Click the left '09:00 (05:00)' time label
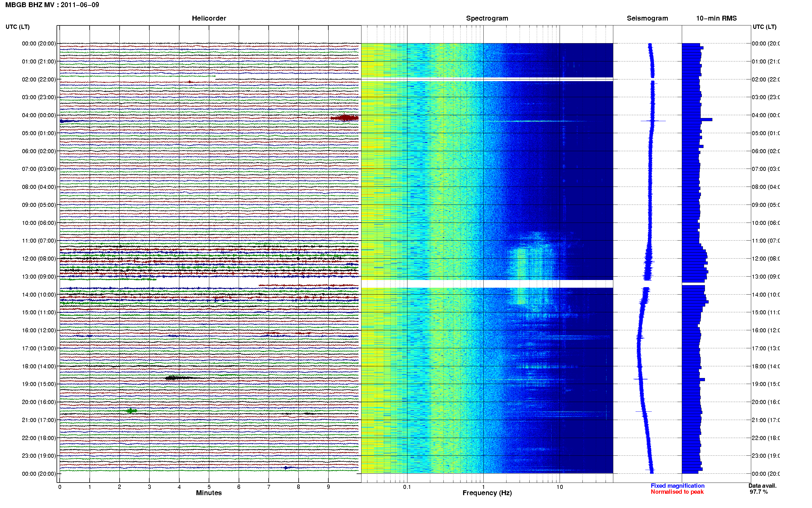 click(x=39, y=205)
